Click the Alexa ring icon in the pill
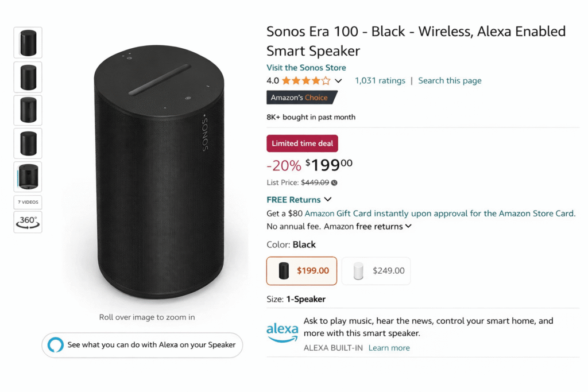 pos(56,345)
